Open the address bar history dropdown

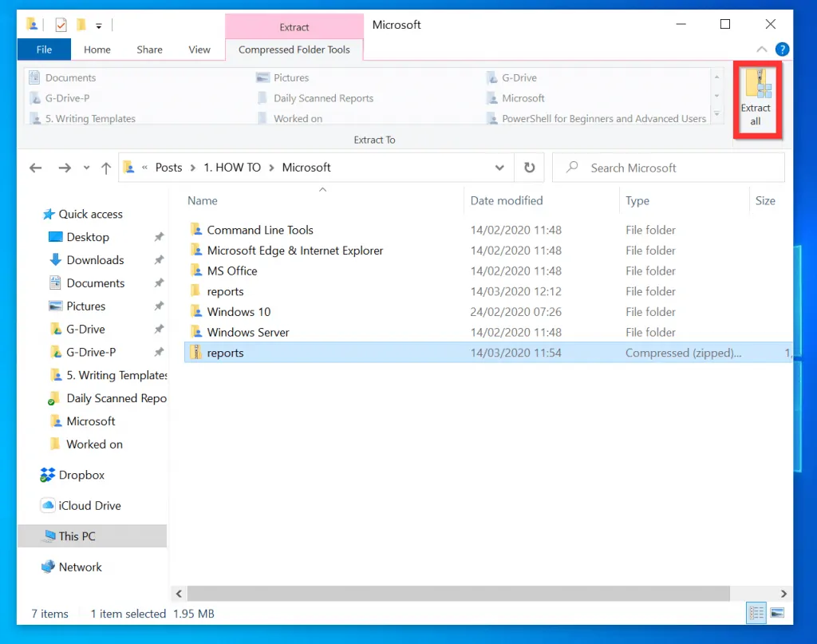[x=499, y=168]
